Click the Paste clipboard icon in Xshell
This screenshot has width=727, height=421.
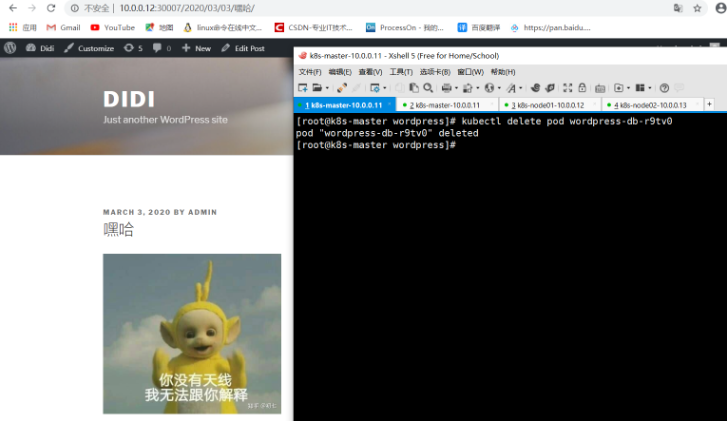click(414, 88)
